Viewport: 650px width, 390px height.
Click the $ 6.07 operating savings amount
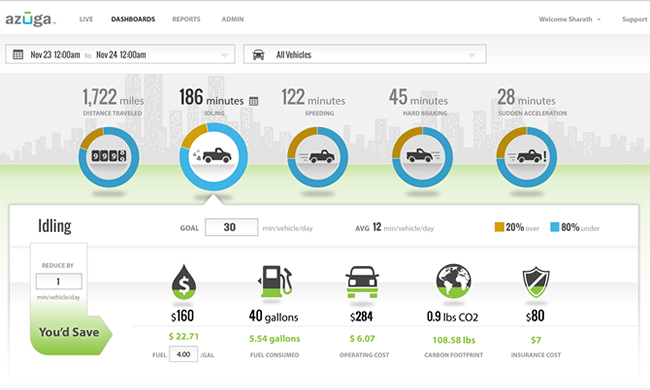362,339
